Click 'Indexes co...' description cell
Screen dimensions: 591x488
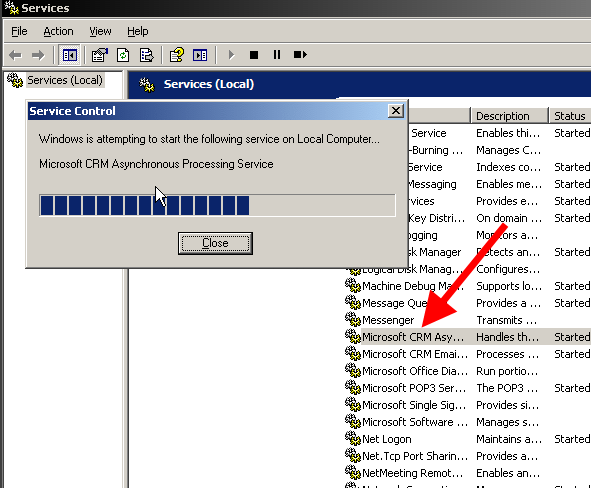tap(509, 167)
